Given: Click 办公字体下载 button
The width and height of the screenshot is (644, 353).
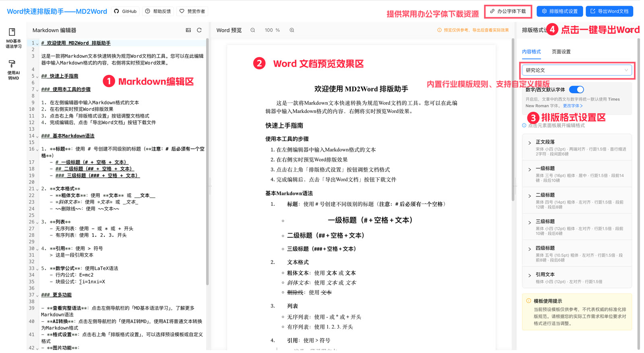Looking at the screenshot, I should coord(508,11).
